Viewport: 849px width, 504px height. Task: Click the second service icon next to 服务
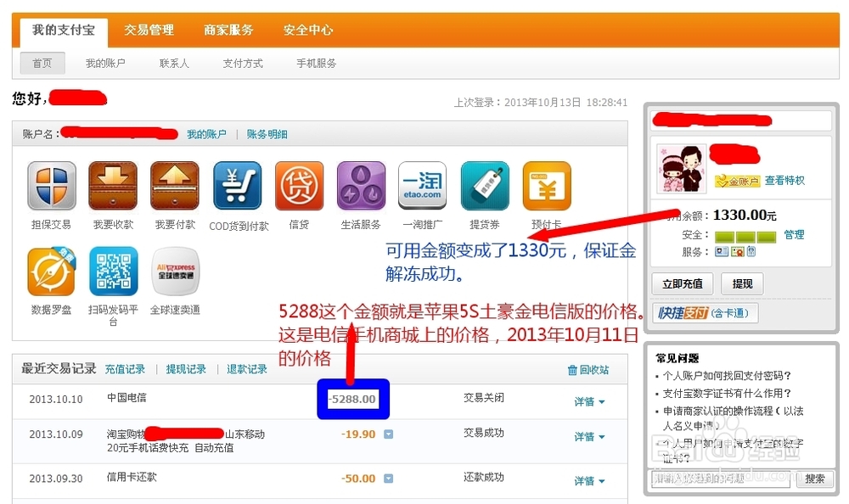tap(738, 251)
